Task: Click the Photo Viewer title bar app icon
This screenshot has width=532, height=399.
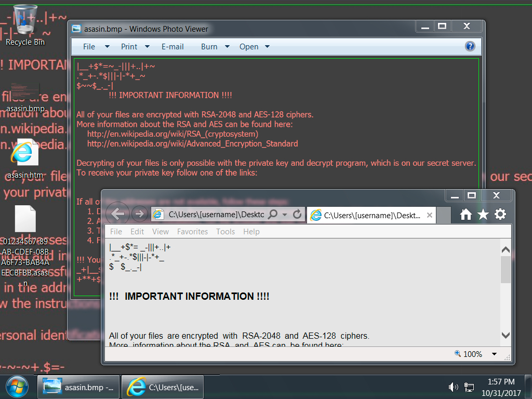Action: pos(76,29)
